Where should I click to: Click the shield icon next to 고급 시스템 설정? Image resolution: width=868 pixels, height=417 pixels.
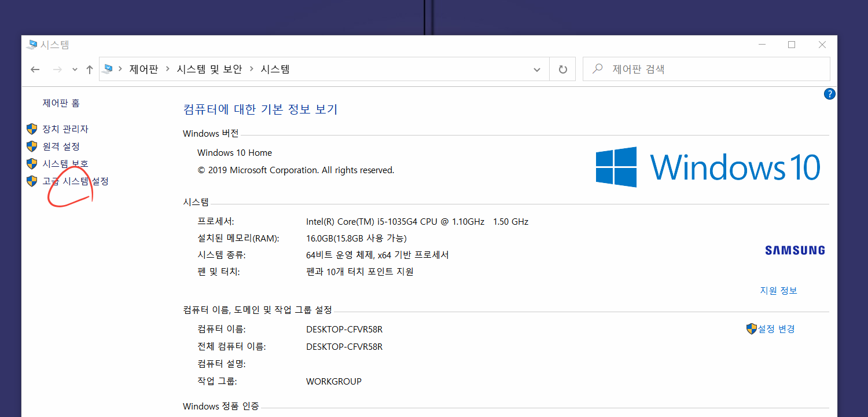pyautogui.click(x=32, y=181)
